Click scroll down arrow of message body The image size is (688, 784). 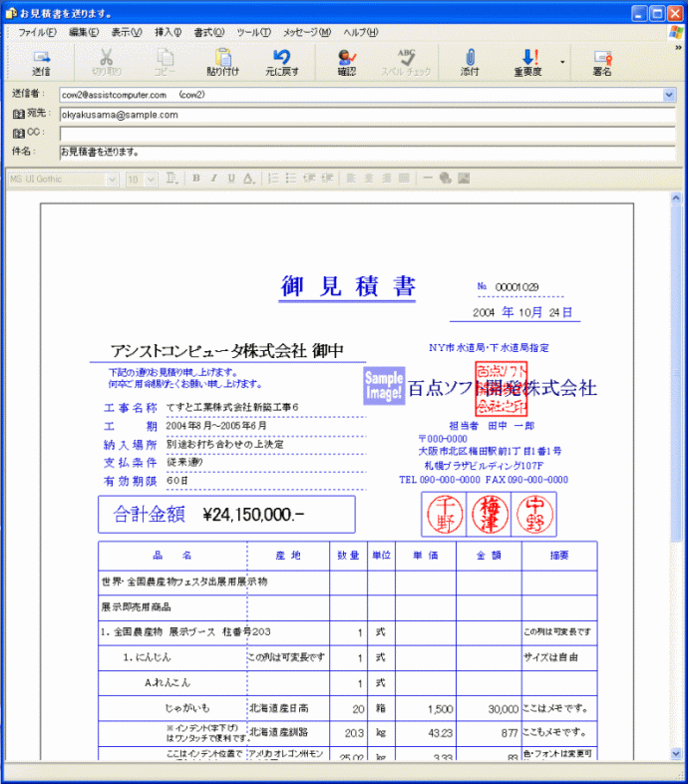[676, 754]
